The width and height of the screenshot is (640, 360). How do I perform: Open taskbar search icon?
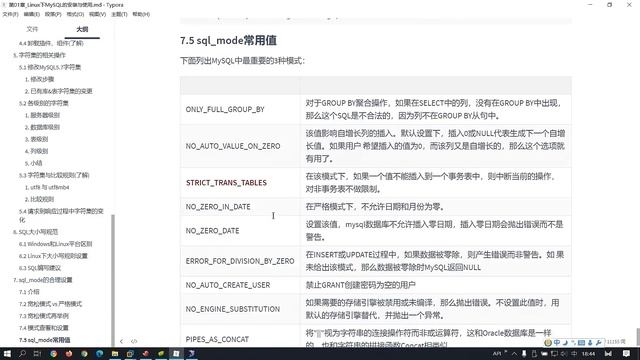click(22, 353)
